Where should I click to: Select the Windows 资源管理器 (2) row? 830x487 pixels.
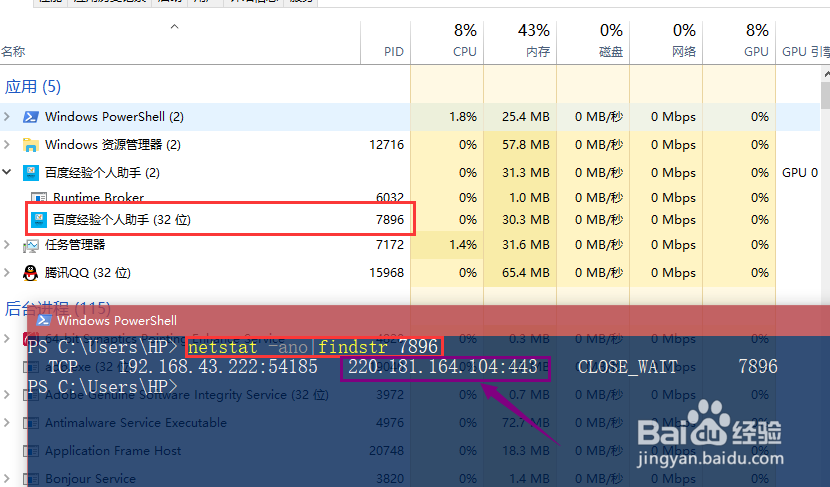(410, 145)
